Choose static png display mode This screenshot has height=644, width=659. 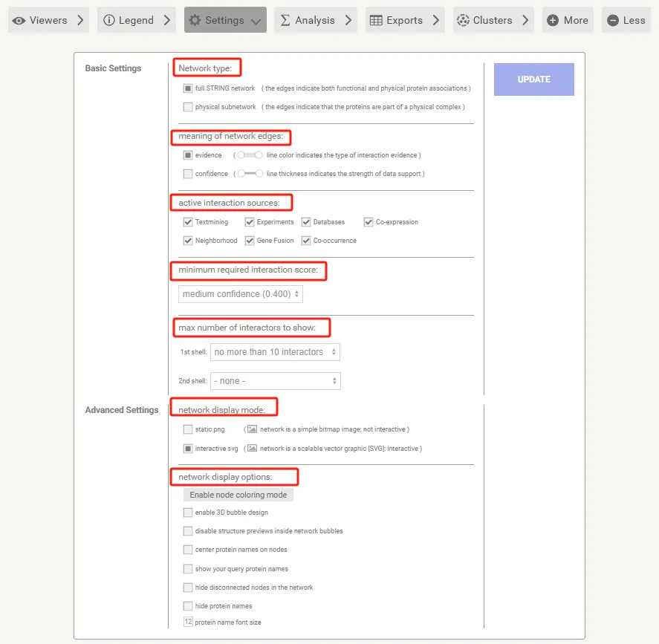(x=188, y=429)
